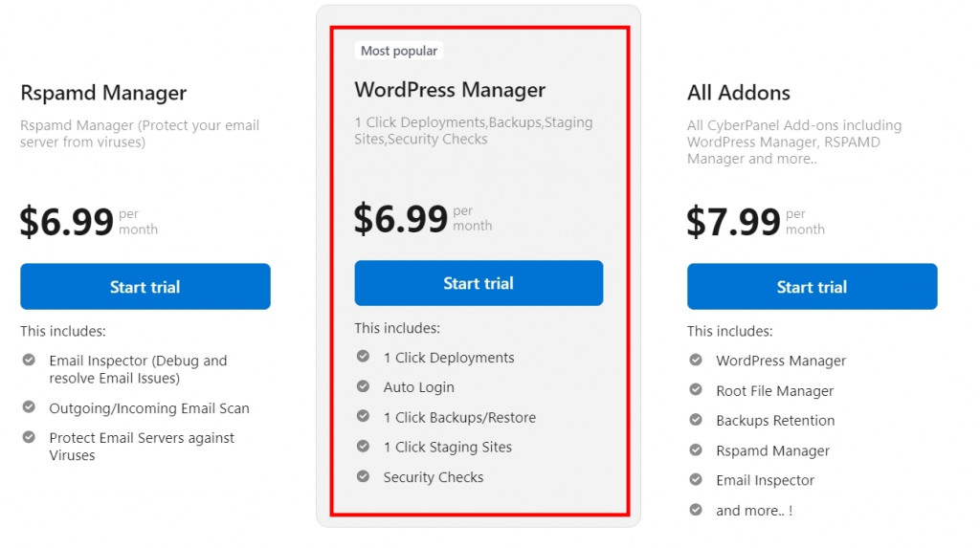
Task: Click checkmark icon beside Email Inspector (Debug)
Action: click(29, 361)
